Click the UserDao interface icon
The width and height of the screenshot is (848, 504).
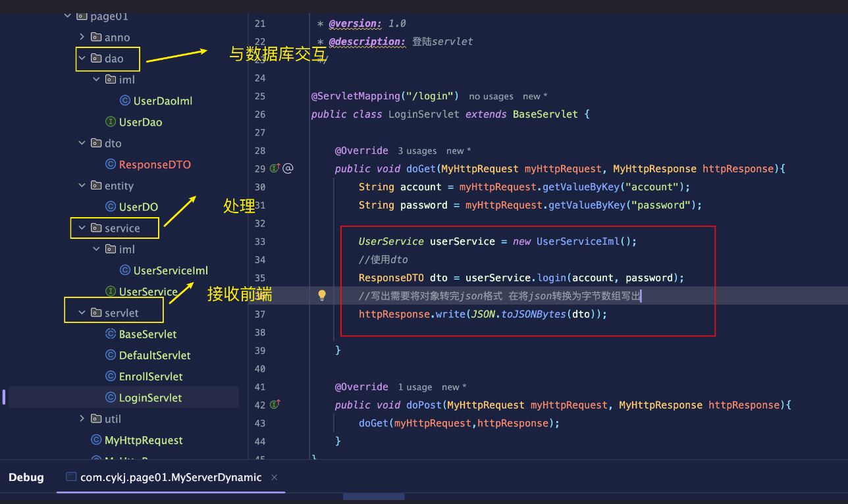[111, 122]
